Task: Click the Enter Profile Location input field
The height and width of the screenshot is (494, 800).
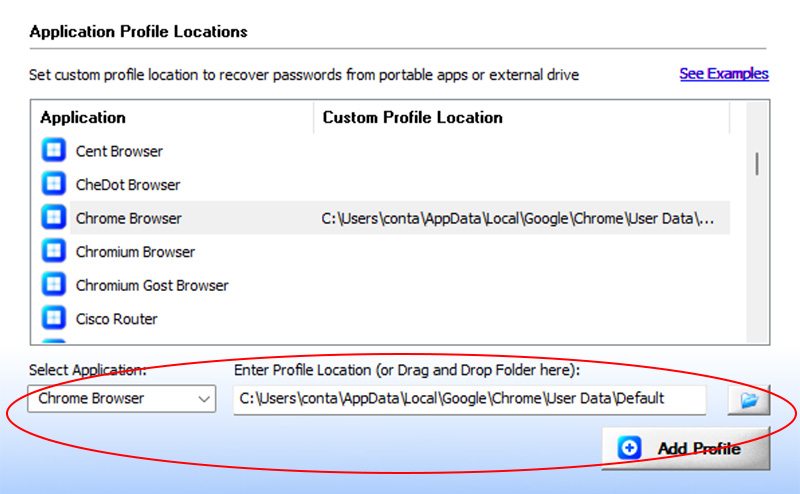Action: click(470, 399)
